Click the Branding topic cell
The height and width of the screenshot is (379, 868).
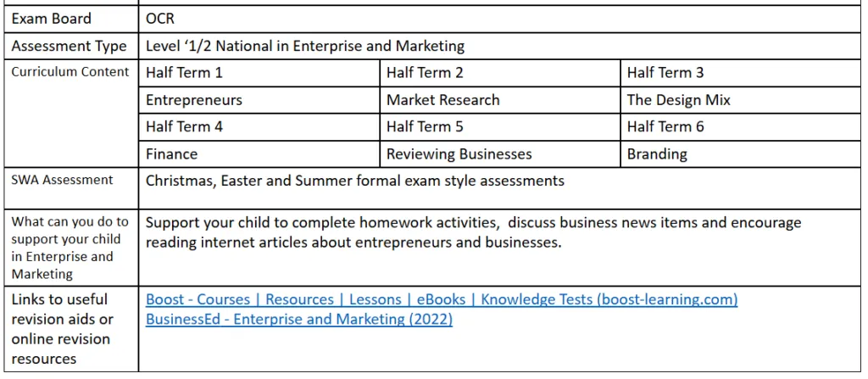(657, 154)
